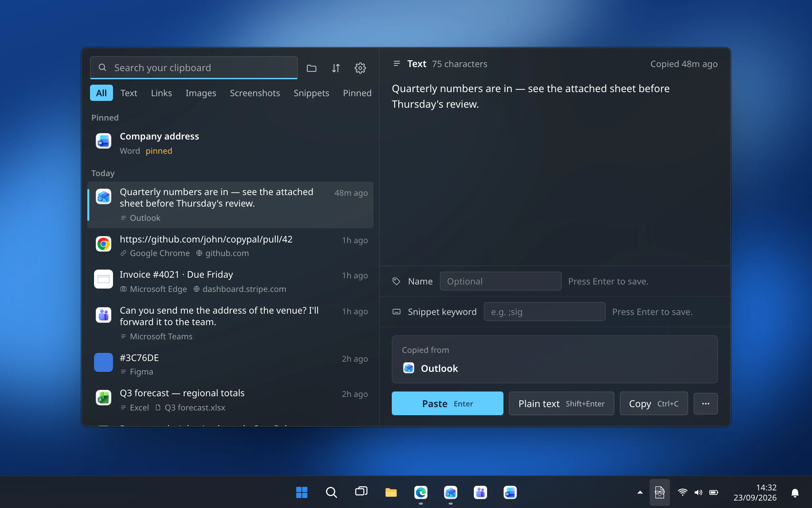The image size is (812, 508).
Task: Switch to Outlook in taskbar
Action: (450, 492)
